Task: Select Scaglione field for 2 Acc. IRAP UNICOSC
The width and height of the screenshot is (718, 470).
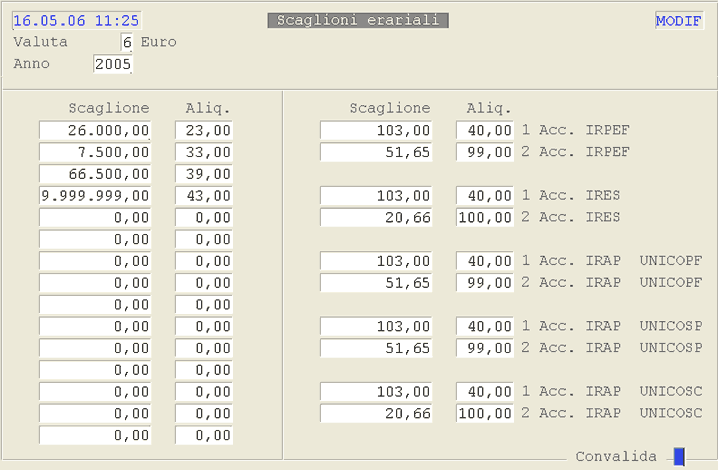Action: (x=376, y=413)
